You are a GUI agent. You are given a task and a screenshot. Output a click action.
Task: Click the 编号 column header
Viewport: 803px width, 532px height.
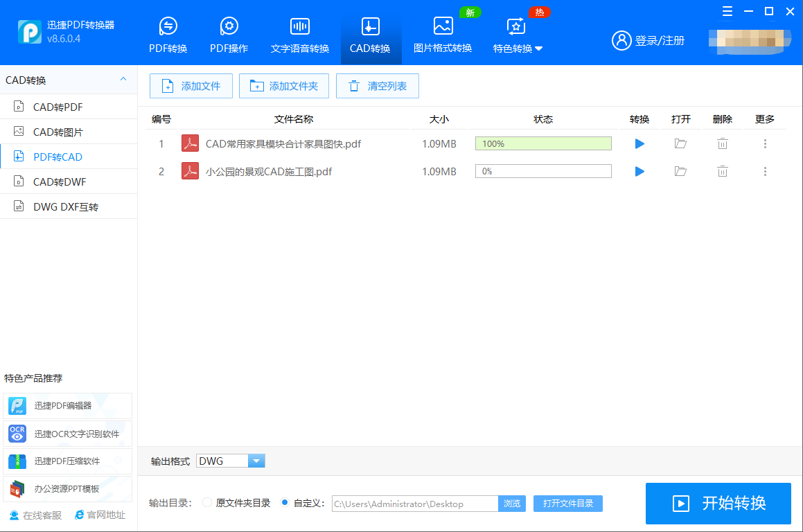tap(161, 119)
